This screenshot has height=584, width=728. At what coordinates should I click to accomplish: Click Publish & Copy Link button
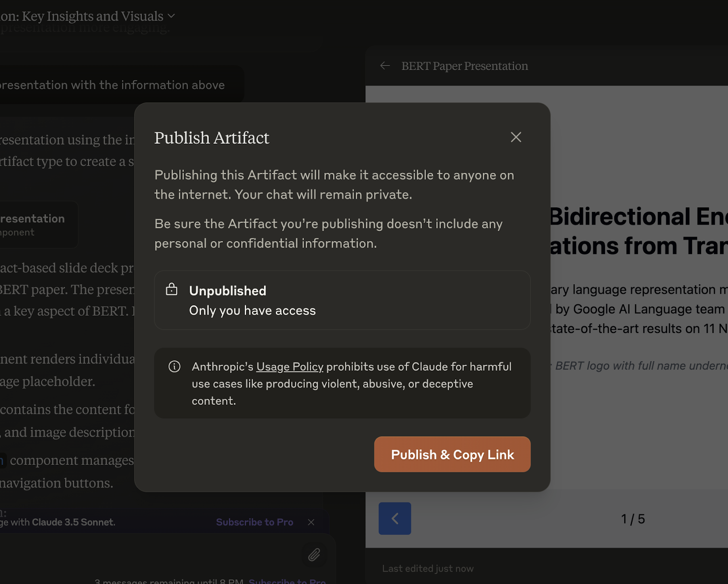(x=452, y=454)
